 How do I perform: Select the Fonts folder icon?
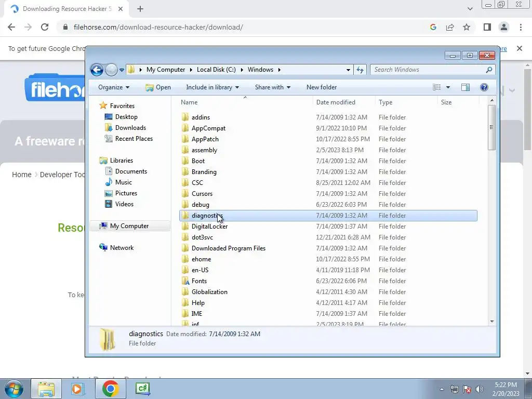[185, 281]
